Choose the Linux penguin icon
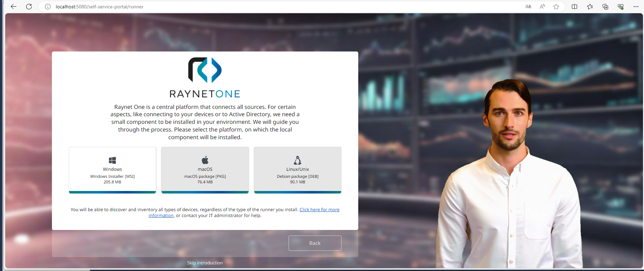 pos(297,160)
